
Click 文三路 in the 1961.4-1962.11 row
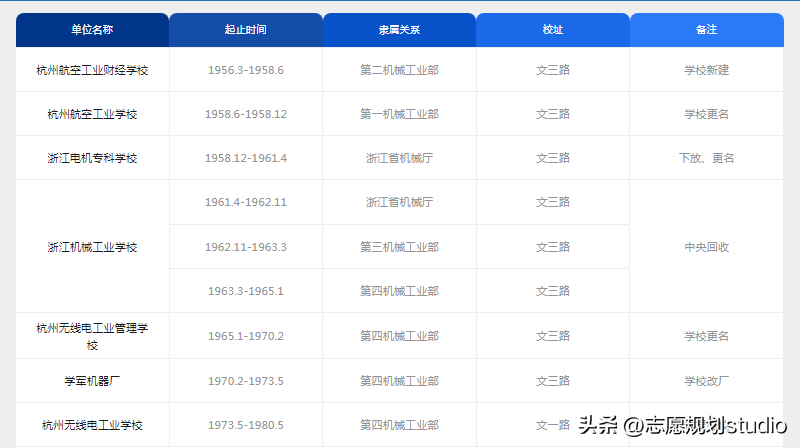pos(553,202)
